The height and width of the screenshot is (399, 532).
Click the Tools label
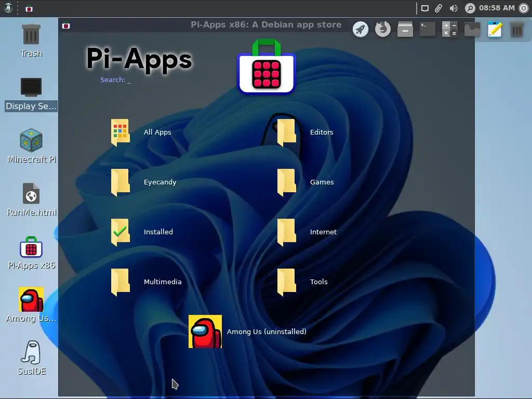click(x=319, y=282)
